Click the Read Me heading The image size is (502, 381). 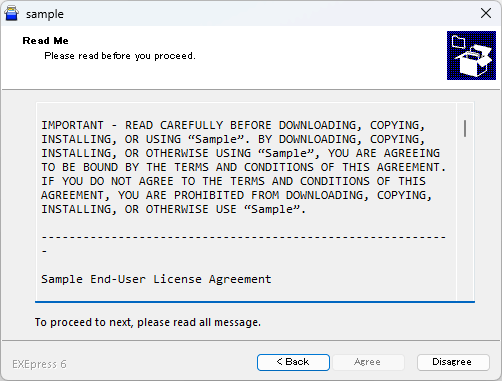[46, 41]
